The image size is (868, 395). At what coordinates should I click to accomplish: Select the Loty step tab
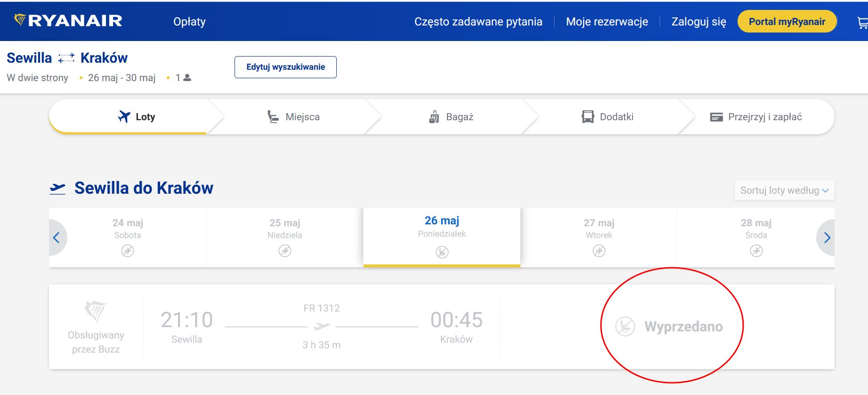(x=136, y=116)
